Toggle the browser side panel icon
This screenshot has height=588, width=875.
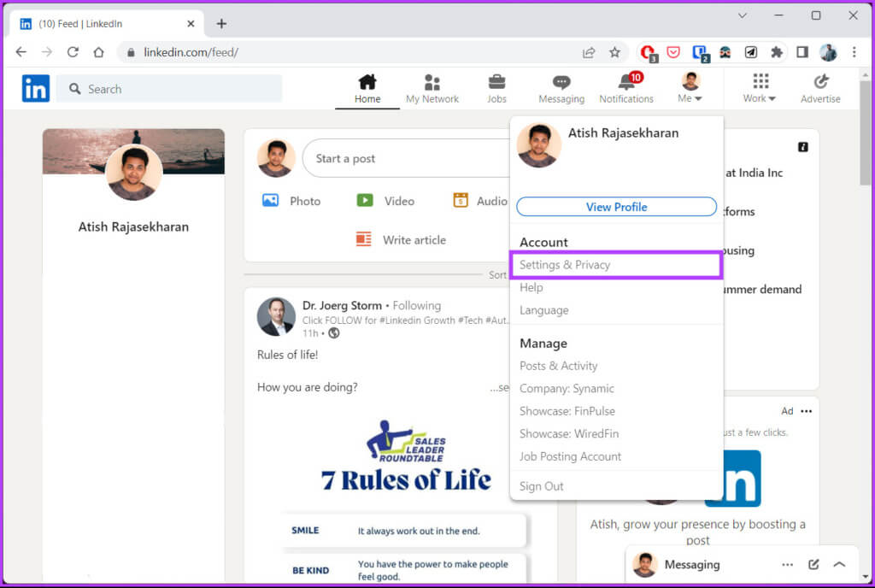point(802,52)
